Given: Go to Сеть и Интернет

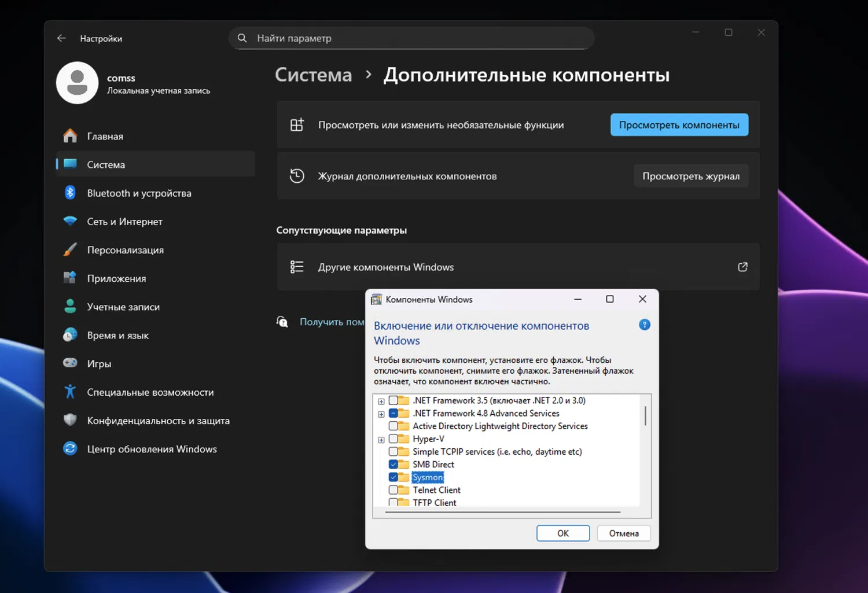Looking at the screenshot, I should (155, 221).
